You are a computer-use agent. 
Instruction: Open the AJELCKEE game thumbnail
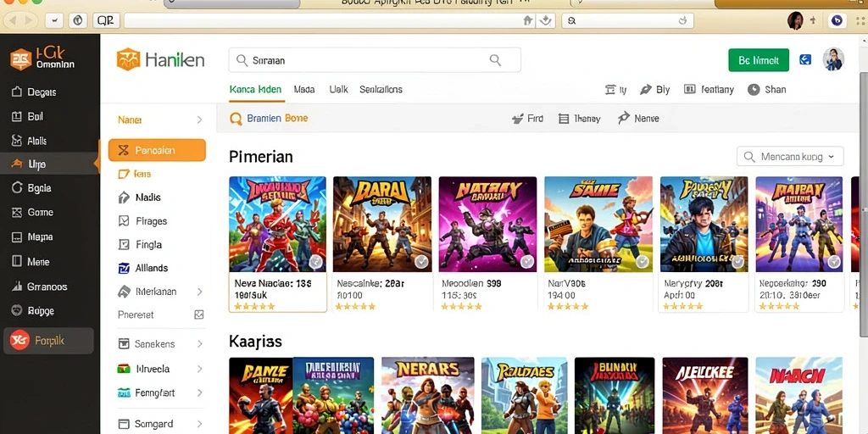point(705,395)
